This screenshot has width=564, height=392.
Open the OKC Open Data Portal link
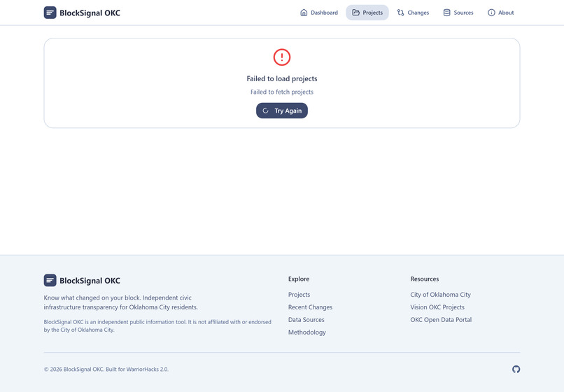pyautogui.click(x=441, y=320)
